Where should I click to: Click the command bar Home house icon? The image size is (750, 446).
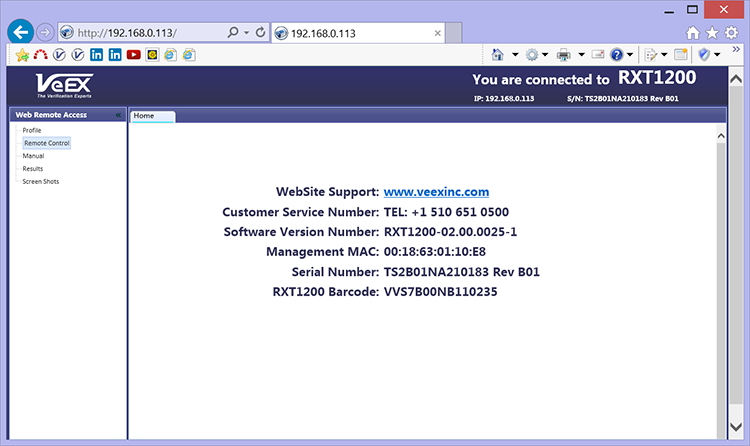click(497, 55)
